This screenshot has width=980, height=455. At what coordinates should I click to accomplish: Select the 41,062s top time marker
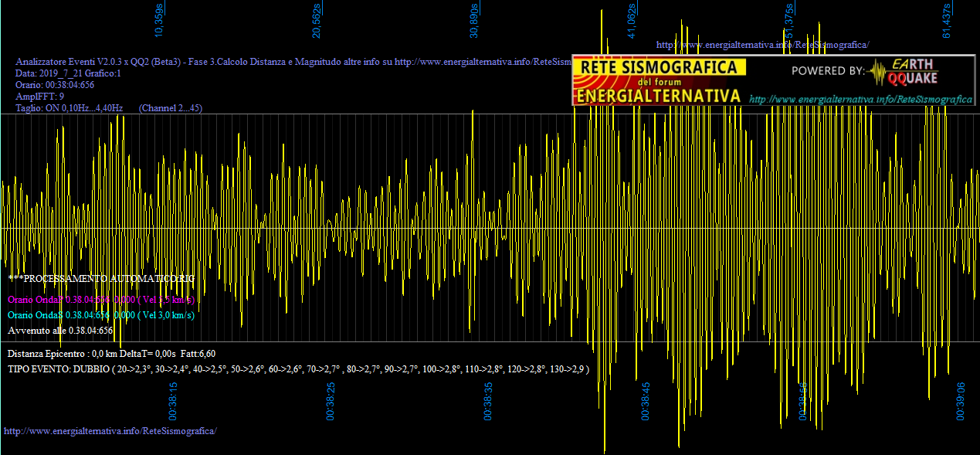click(632, 20)
